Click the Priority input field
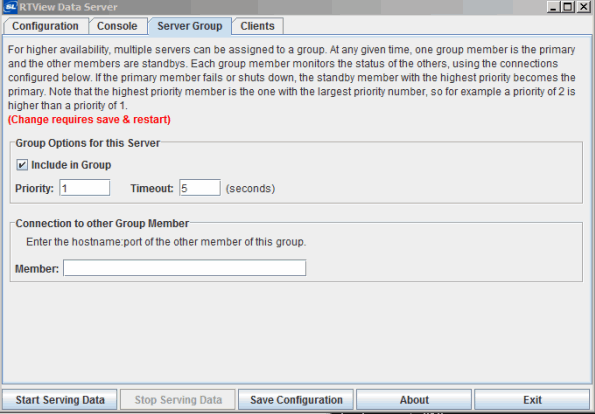The width and height of the screenshot is (595, 414). tap(85, 188)
